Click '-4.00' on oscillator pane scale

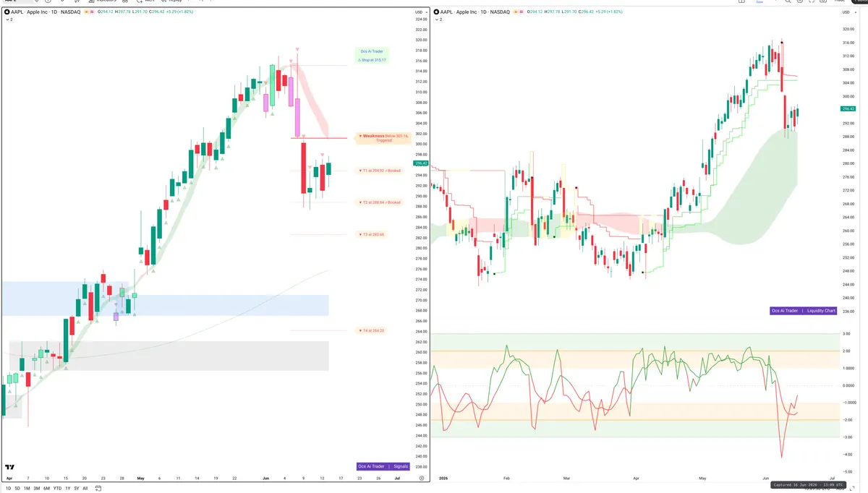[x=846, y=454]
